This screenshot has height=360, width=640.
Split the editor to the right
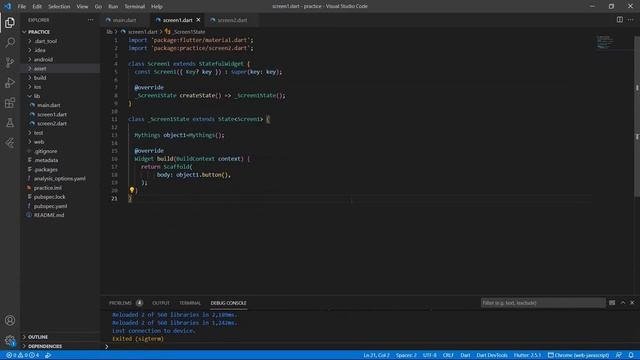click(x=620, y=20)
